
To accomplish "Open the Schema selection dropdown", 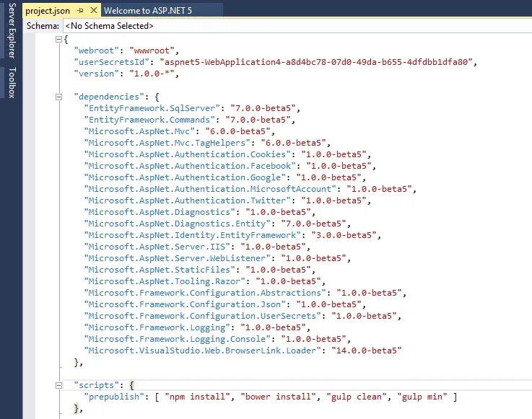I will (297, 26).
